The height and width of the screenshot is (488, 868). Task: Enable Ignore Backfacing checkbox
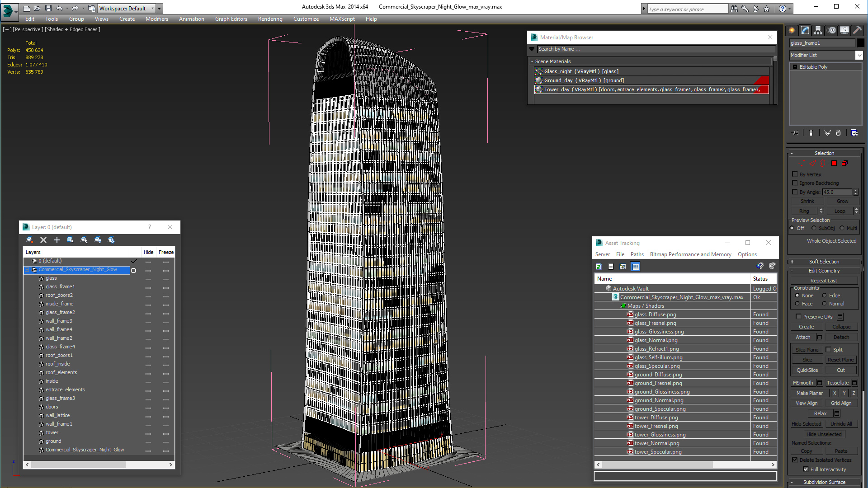(795, 183)
